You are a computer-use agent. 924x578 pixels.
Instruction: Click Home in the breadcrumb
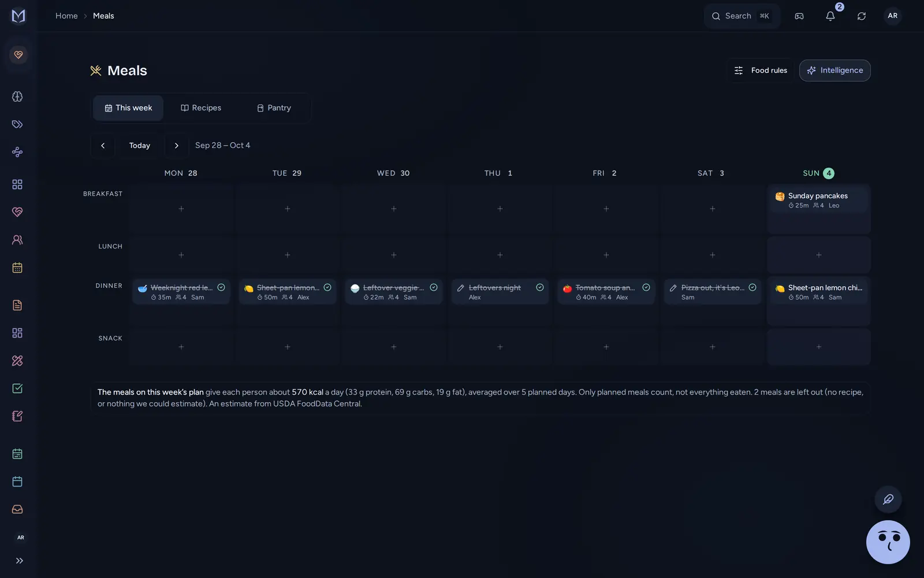coord(66,16)
